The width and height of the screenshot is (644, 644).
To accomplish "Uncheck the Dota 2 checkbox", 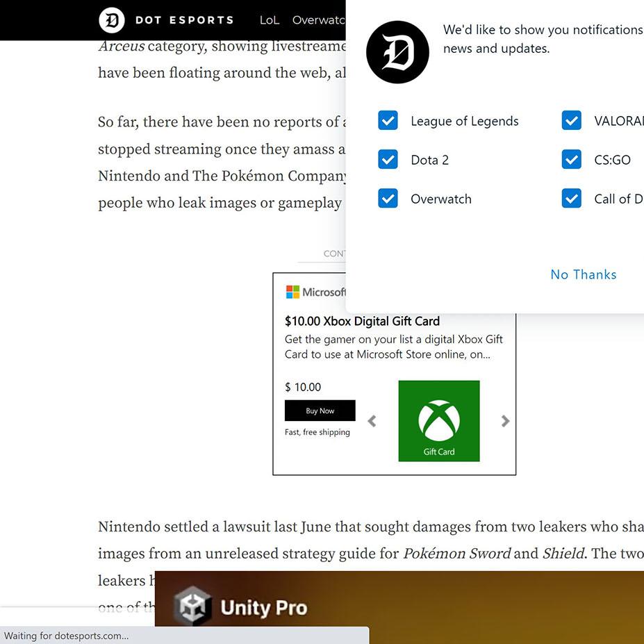I will click(388, 159).
